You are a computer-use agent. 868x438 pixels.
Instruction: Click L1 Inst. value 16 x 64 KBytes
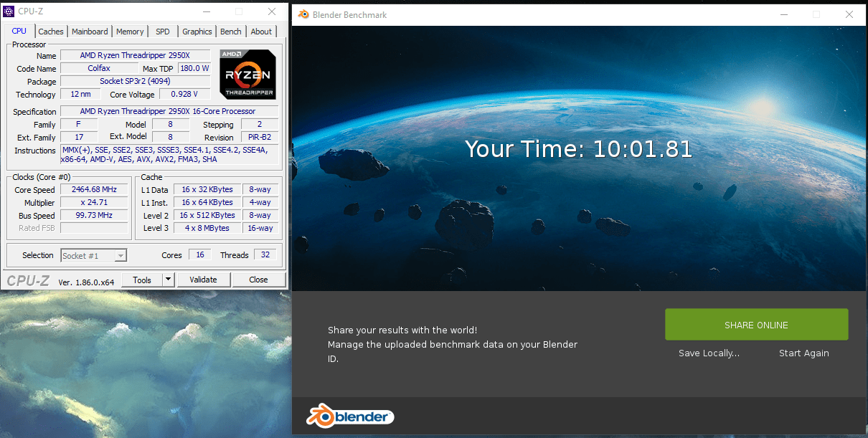coord(207,202)
